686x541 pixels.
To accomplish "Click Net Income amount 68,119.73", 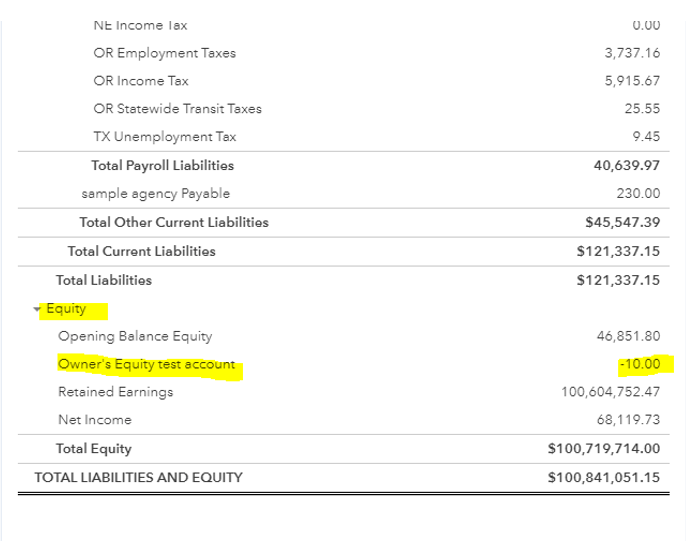I will 629,419.
